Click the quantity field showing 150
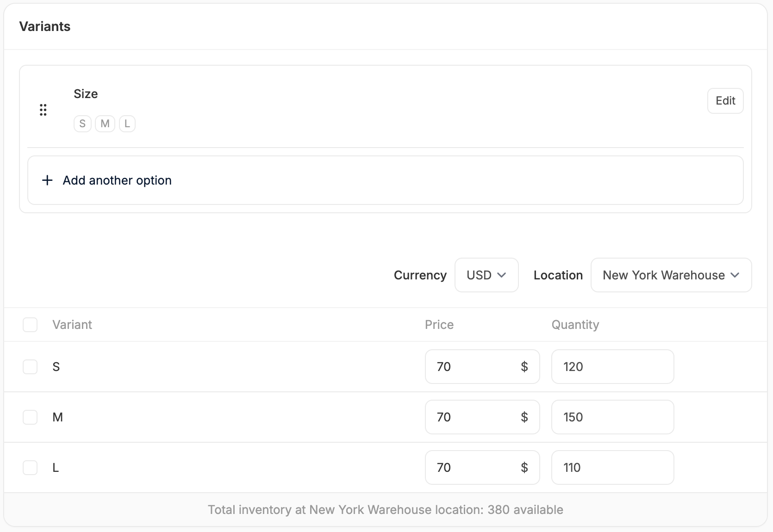Viewport: 773px width, 532px height. pos(612,417)
